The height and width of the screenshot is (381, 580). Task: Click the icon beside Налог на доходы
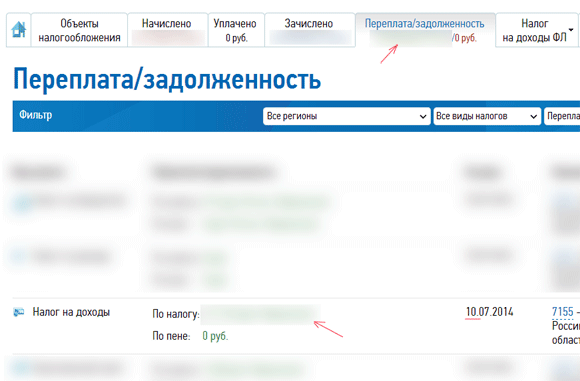(x=19, y=312)
